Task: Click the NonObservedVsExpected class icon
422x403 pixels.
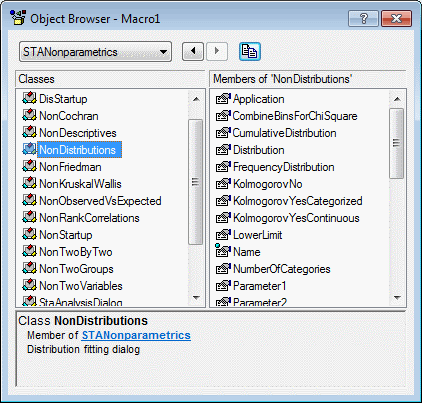Action: coord(29,200)
